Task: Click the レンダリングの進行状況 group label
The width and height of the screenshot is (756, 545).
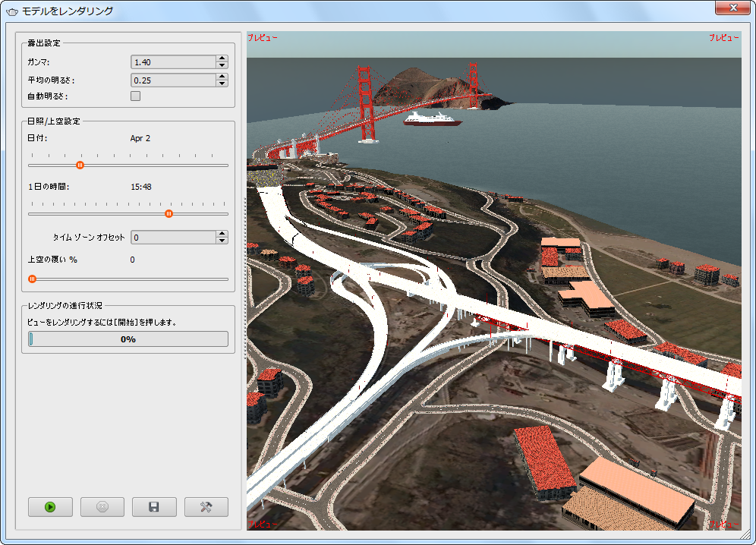Action: pyautogui.click(x=65, y=305)
